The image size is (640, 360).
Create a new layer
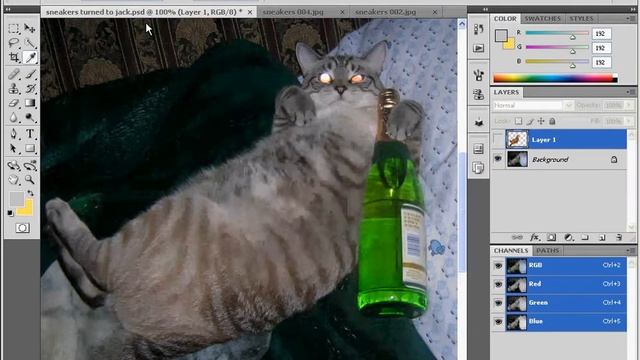tap(602, 237)
